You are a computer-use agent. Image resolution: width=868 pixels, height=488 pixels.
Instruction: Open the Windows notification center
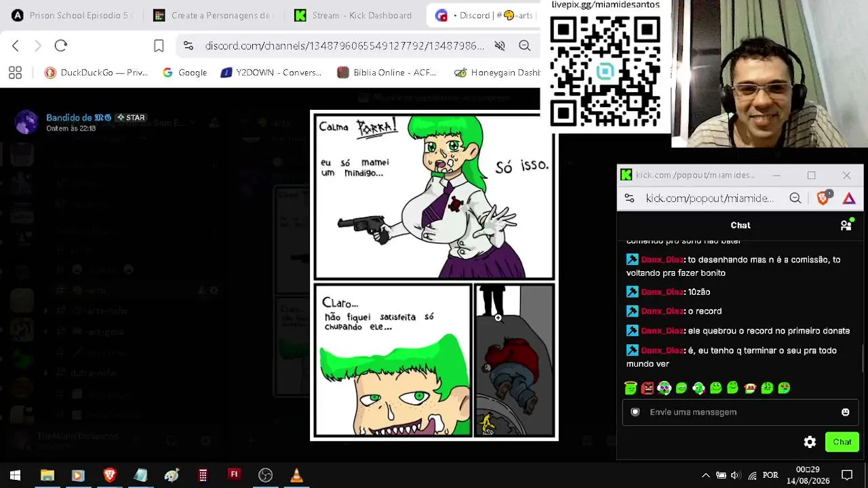847,475
